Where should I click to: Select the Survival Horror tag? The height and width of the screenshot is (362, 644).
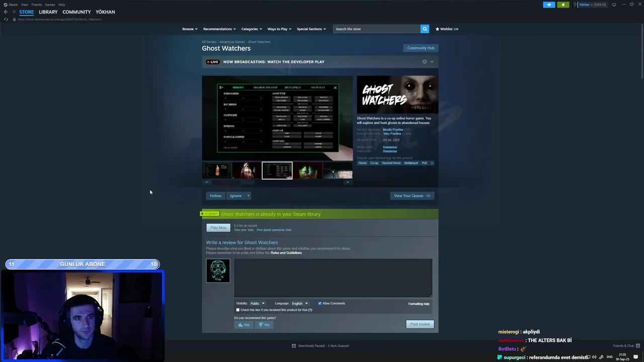tap(391, 163)
